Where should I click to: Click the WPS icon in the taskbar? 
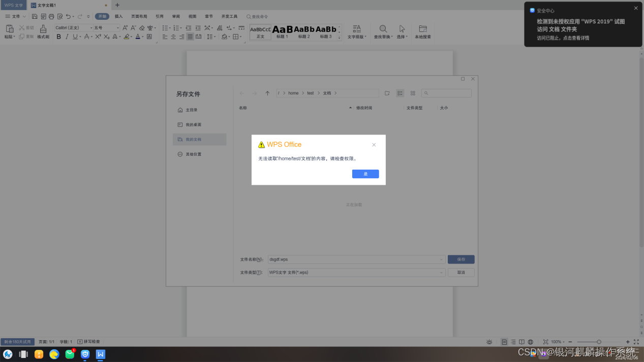click(101, 354)
